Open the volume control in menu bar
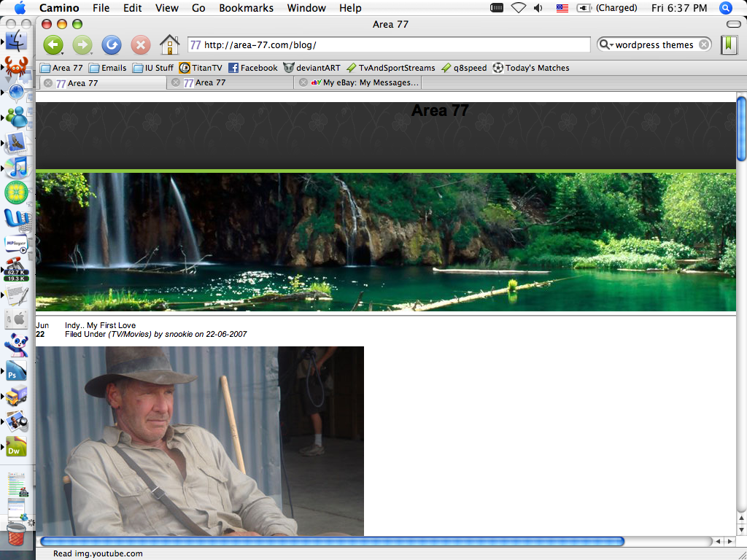 (x=538, y=7)
